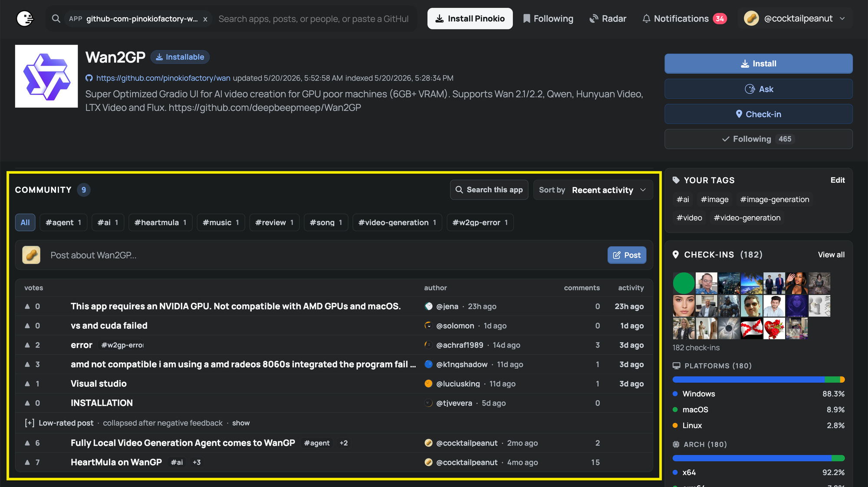Viewport: 868px width, 487px height.
Task: Click the Wan2GP app logo thumbnail
Action: pyautogui.click(x=46, y=76)
